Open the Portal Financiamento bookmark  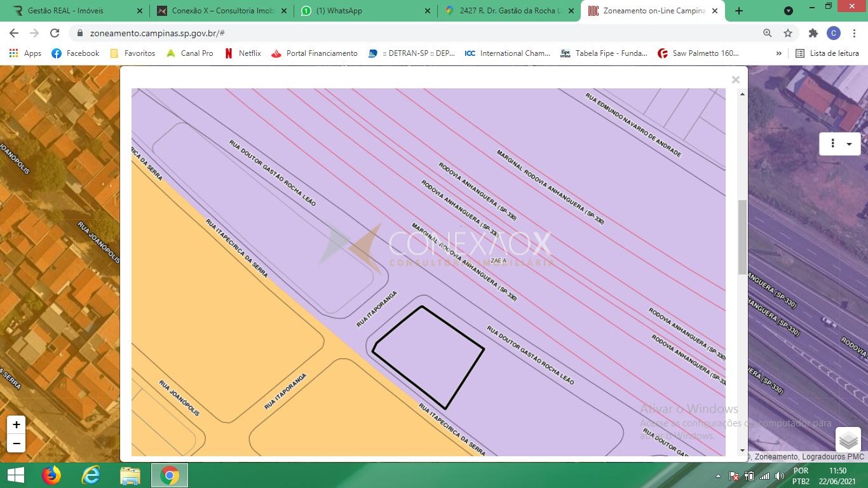(314, 53)
